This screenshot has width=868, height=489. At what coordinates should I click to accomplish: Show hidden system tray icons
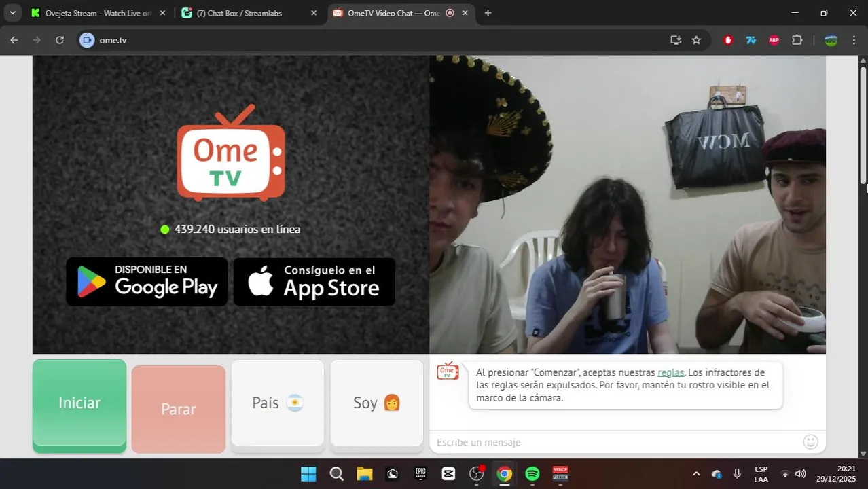click(x=695, y=474)
